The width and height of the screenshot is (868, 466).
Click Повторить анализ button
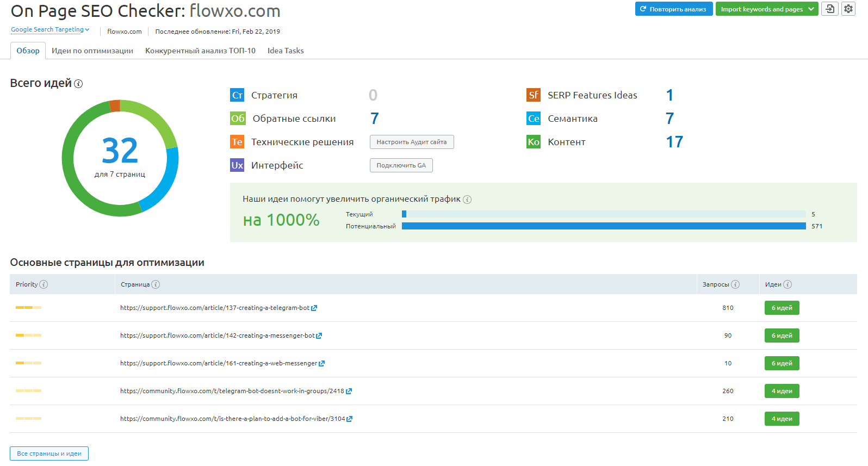(674, 9)
